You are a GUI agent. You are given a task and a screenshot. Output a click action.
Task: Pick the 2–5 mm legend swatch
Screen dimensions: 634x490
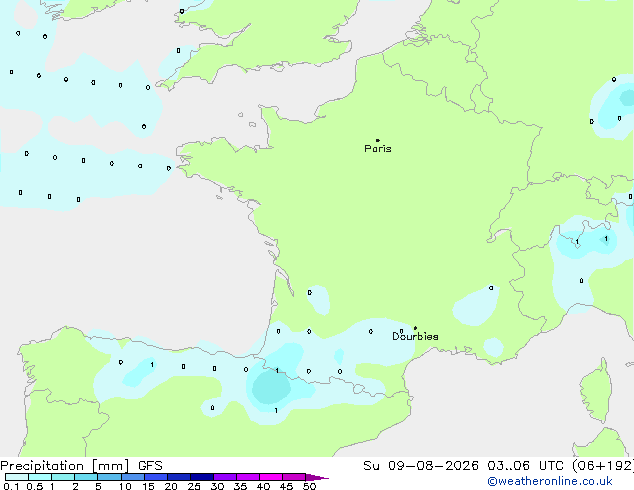click(86, 477)
